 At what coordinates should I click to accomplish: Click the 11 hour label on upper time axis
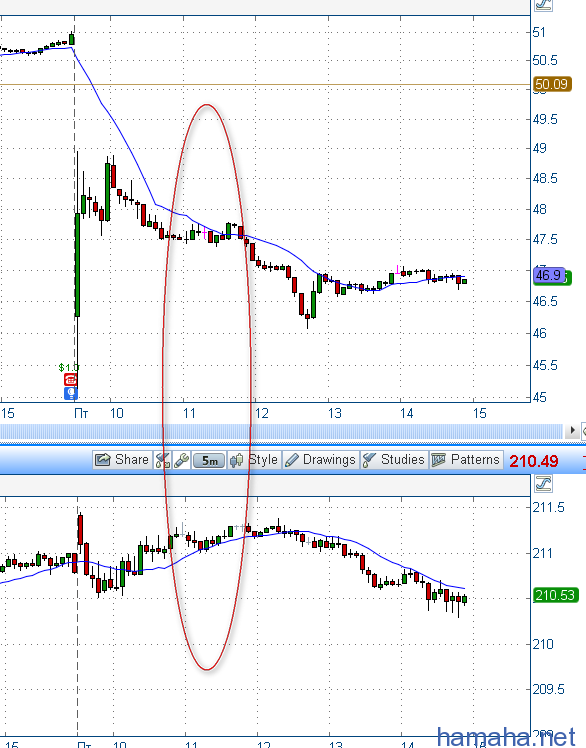click(x=189, y=413)
